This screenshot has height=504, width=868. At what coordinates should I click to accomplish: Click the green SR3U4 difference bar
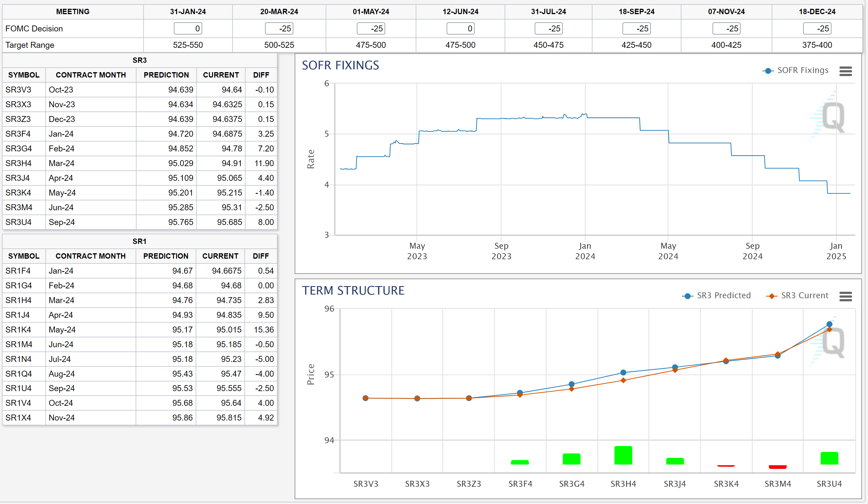(829, 458)
